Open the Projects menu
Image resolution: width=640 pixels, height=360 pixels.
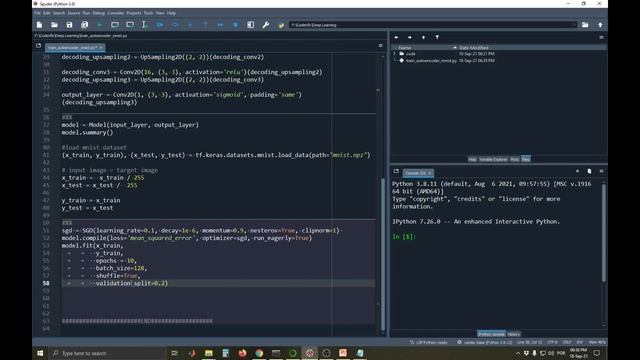(133, 13)
